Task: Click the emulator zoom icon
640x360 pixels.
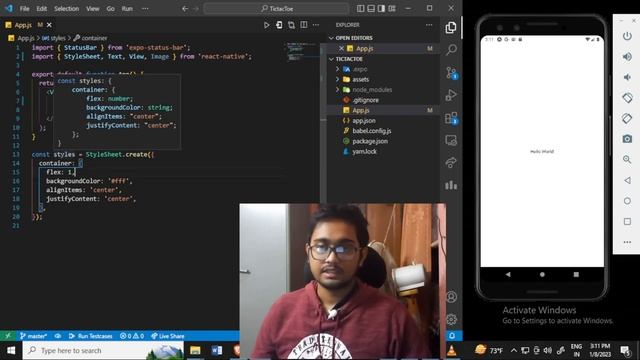Action: [627, 159]
